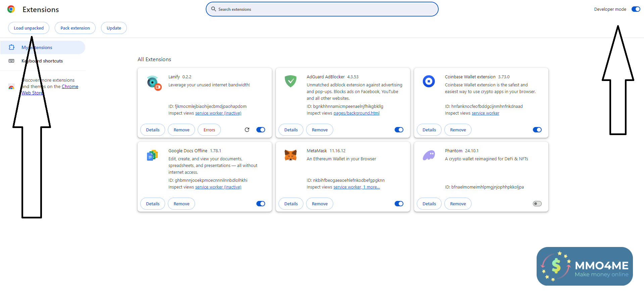This screenshot has width=644, height=291.
Task: Reload the Lanify extension
Action: (247, 130)
